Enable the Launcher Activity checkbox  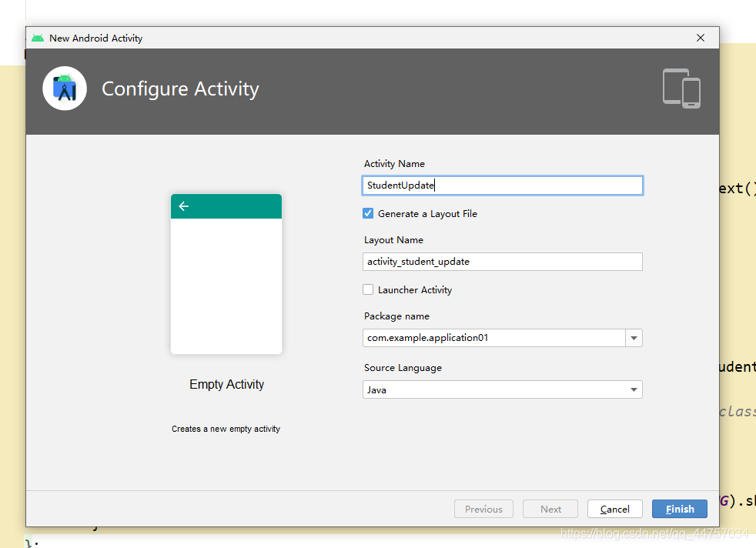coord(368,289)
